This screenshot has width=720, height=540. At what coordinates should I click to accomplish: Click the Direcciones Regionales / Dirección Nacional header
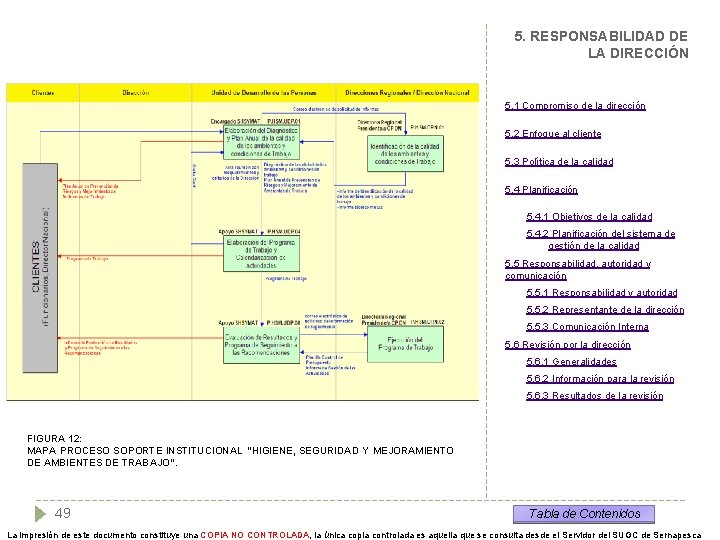(408, 93)
